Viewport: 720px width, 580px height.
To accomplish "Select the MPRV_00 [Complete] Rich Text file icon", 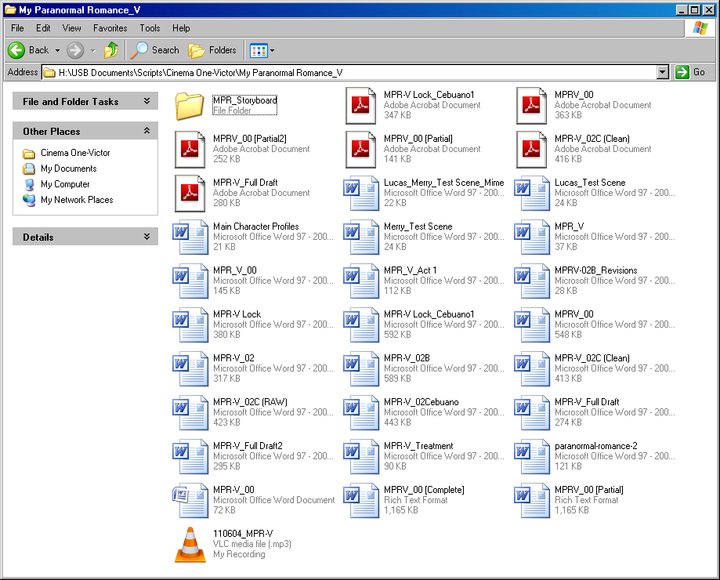I will (x=360, y=499).
